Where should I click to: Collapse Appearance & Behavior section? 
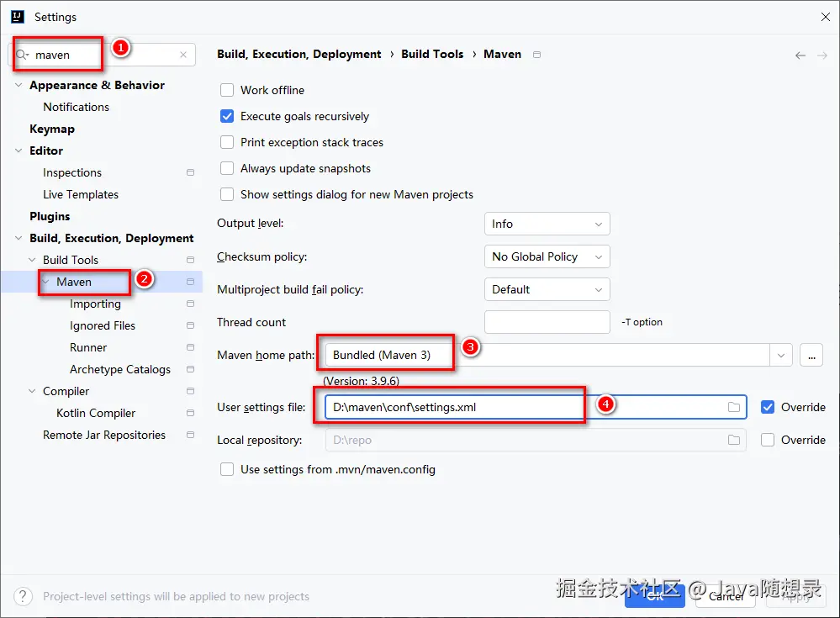(18, 85)
